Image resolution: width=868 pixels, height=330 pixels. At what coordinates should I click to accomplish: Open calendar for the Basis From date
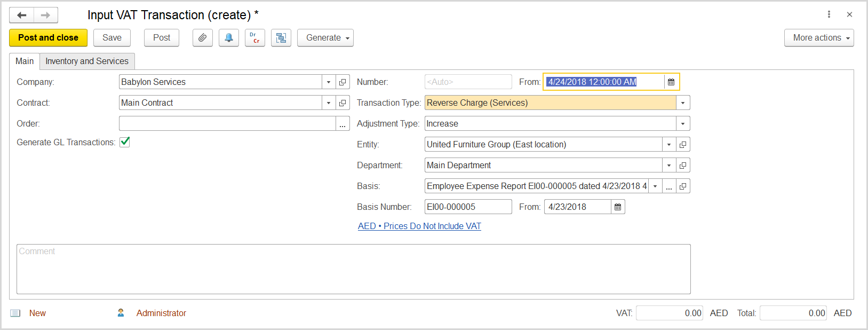tap(618, 207)
